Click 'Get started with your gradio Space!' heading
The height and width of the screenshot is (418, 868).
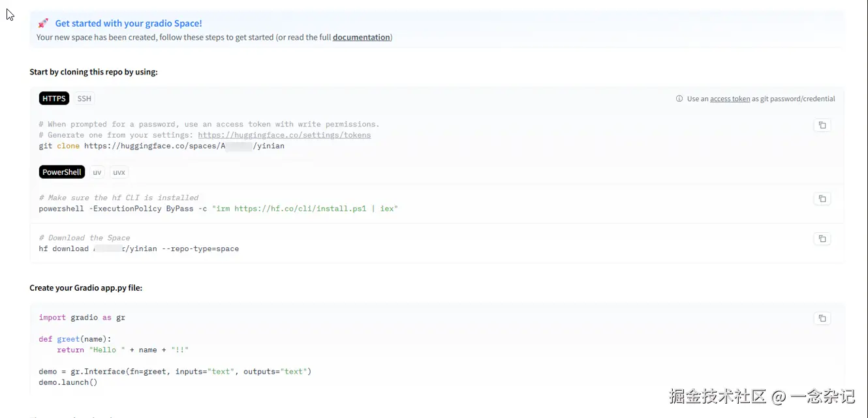tap(129, 23)
